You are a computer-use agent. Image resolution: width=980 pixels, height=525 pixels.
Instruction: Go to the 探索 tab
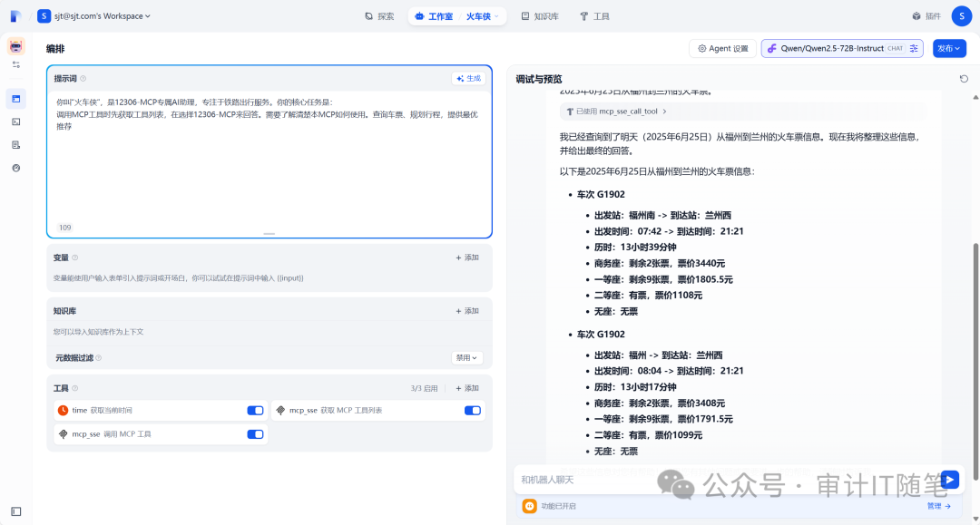click(x=379, y=16)
